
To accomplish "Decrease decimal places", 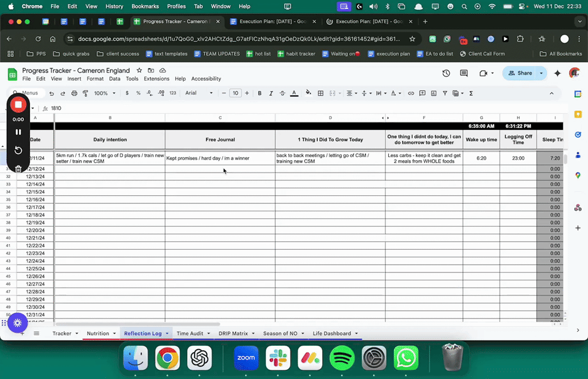I will (150, 94).
